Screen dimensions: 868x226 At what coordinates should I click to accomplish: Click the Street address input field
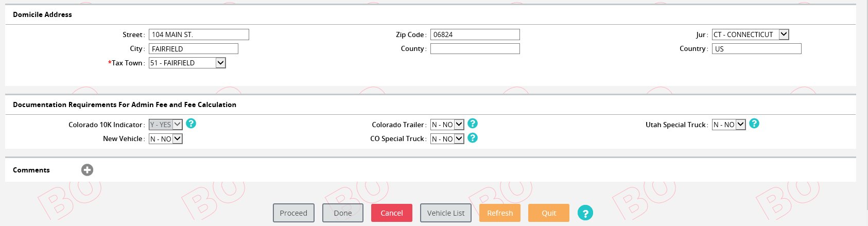[199, 34]
